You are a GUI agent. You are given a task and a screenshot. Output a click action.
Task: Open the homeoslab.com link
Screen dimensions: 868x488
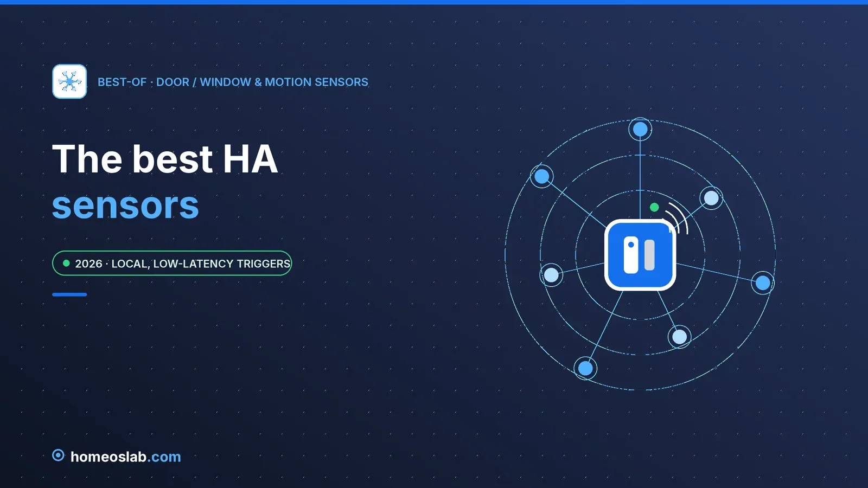[x=126, y=457]
